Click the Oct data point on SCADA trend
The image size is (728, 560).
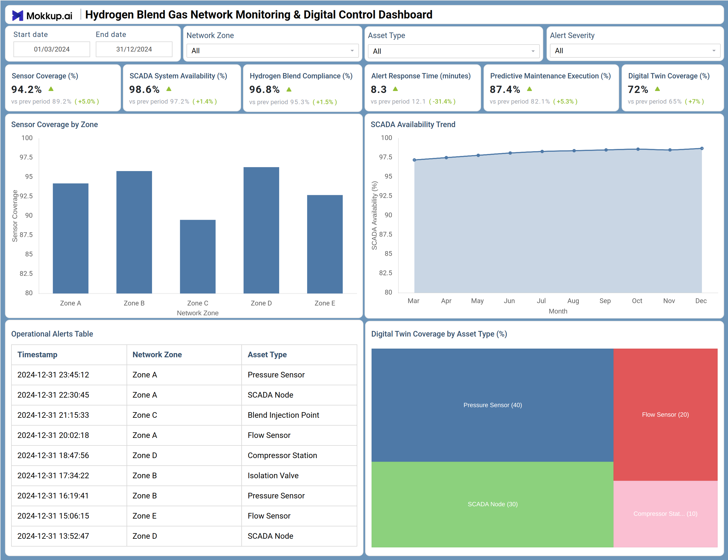[638, 149]
